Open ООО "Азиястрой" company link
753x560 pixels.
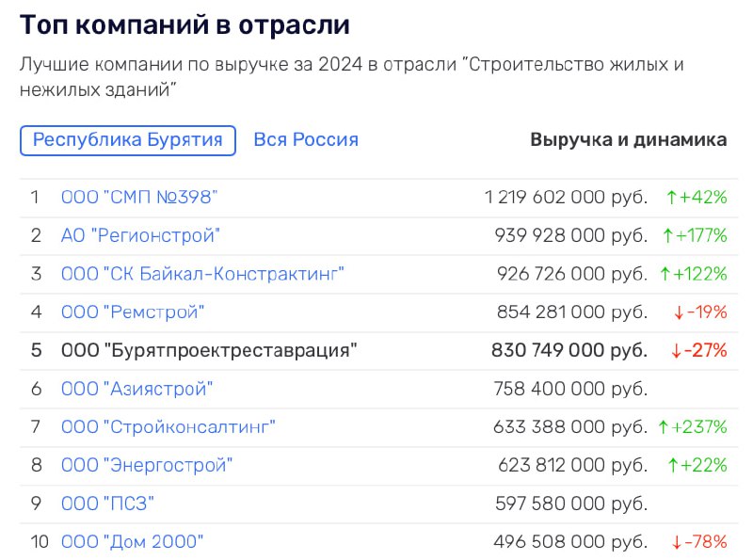[136, 389]
